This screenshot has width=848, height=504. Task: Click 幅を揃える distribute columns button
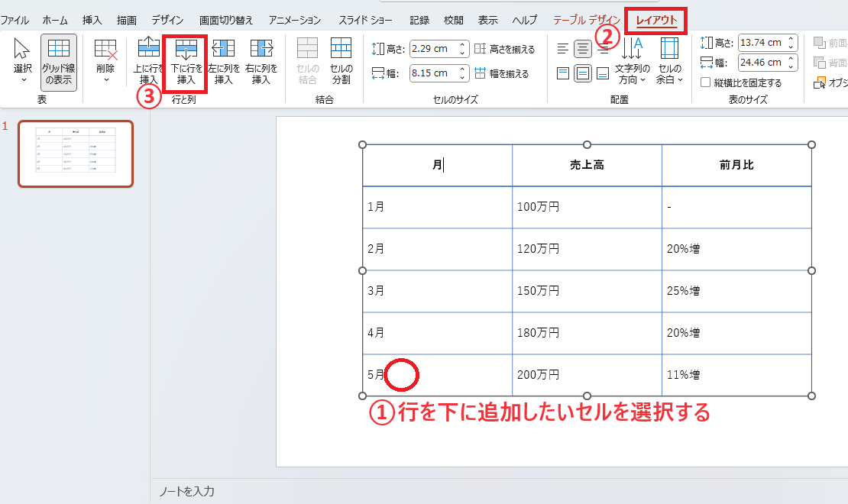click(501, 74)
